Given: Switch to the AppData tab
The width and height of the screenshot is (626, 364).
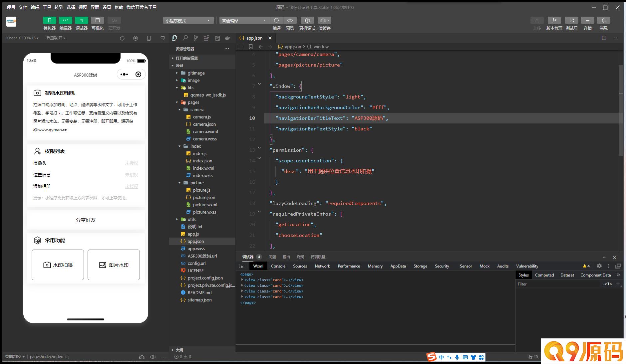Looking at the screenshot, I should tap(398, 266).
